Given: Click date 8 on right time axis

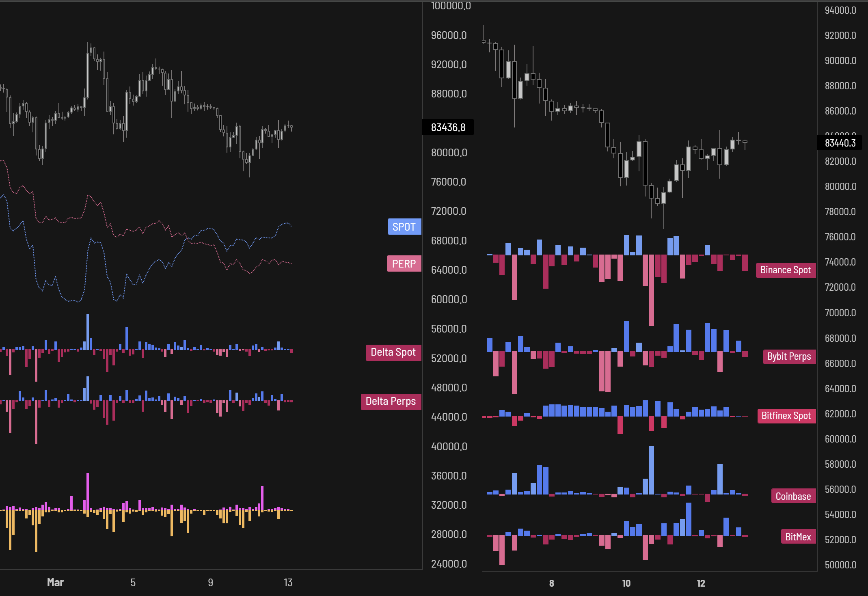Looking at the screenshot, I should pyautogui.click(x=551, y=583).
